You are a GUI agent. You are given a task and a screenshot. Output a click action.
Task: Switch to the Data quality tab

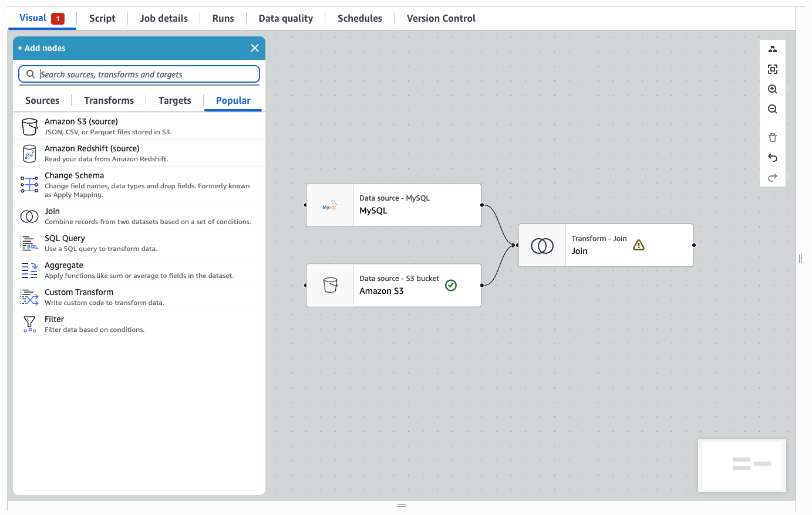pyautogui.click(x=285, y=18)
